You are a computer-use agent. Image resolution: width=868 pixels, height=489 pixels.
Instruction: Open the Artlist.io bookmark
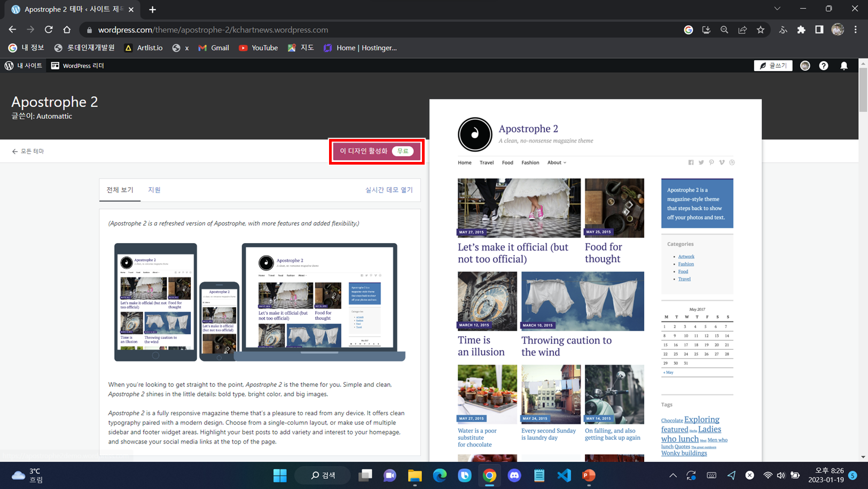point(144,48)
